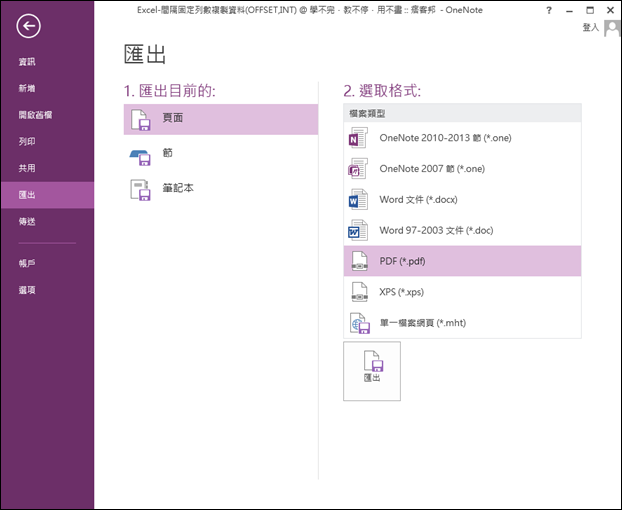Select the 匯出 sidebar item
This screenshot has width=622, height=510.
point(47,195)
